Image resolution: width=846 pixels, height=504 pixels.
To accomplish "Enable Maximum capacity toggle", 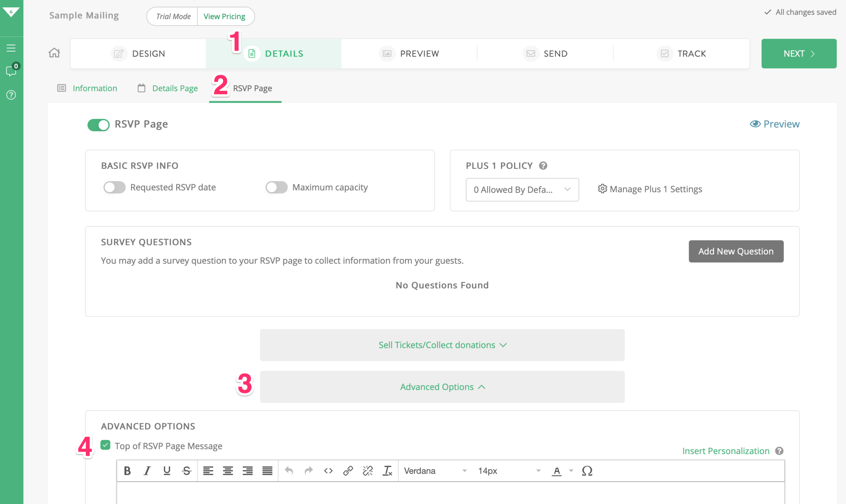I will click(276, 187).
